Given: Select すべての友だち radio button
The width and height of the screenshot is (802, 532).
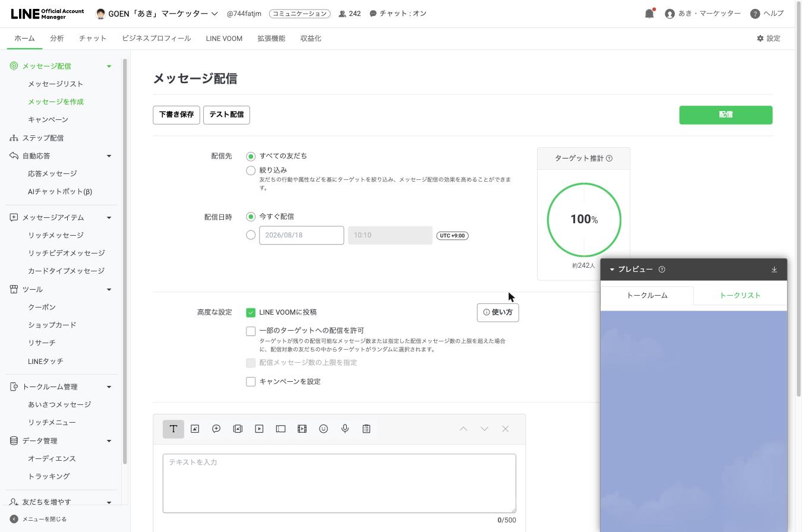Looking at the screenshot, I should pos(251,156).
